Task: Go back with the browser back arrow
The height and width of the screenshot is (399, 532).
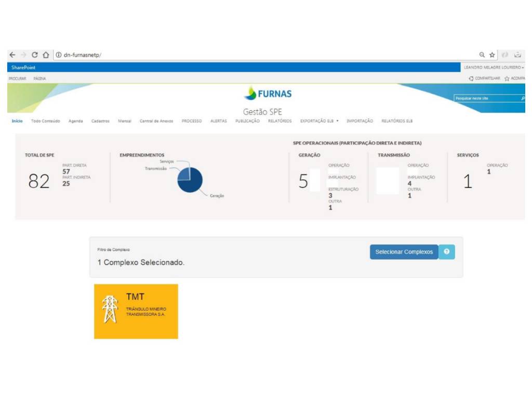Action: pos(12,55)
